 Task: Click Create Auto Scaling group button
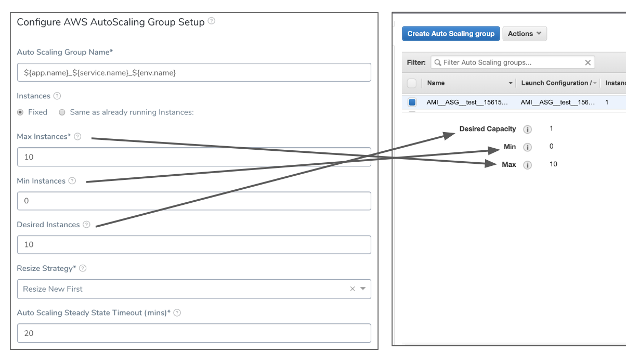coord(451,34)
